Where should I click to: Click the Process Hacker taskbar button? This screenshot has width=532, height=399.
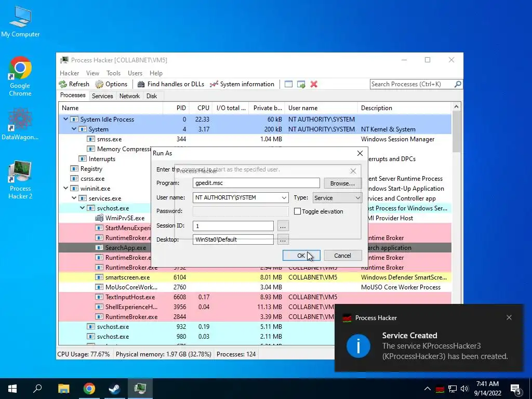point(140,389)
